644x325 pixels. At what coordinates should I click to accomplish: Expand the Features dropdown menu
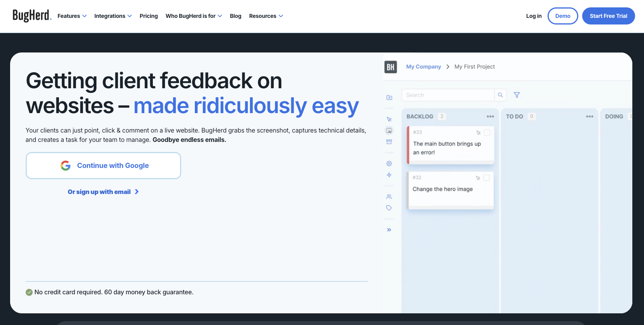72,16
